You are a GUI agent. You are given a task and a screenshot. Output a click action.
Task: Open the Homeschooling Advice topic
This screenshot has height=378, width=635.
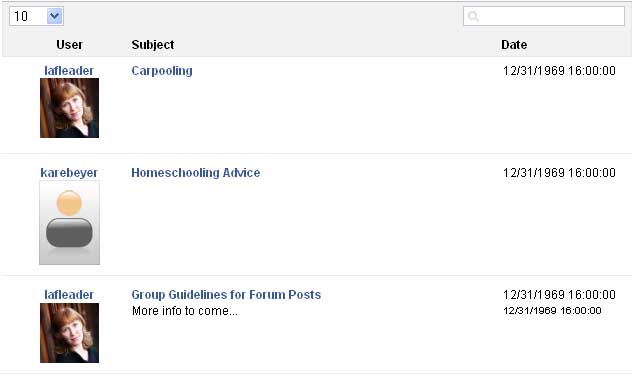[x=196, y=173]
